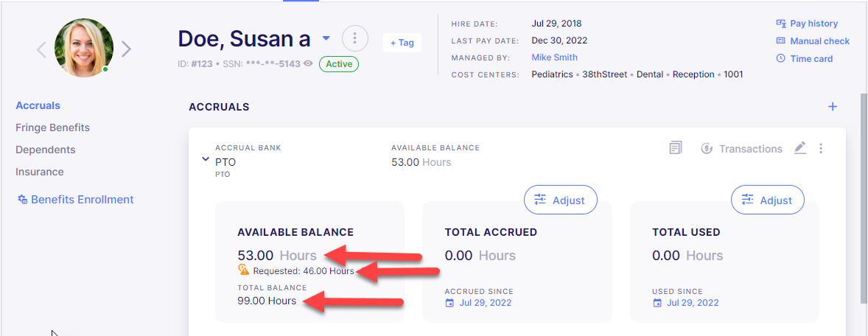This screenshot has height=336, width=868.
Task: Add a tag with + Tag button
Action: click(402, 43)
